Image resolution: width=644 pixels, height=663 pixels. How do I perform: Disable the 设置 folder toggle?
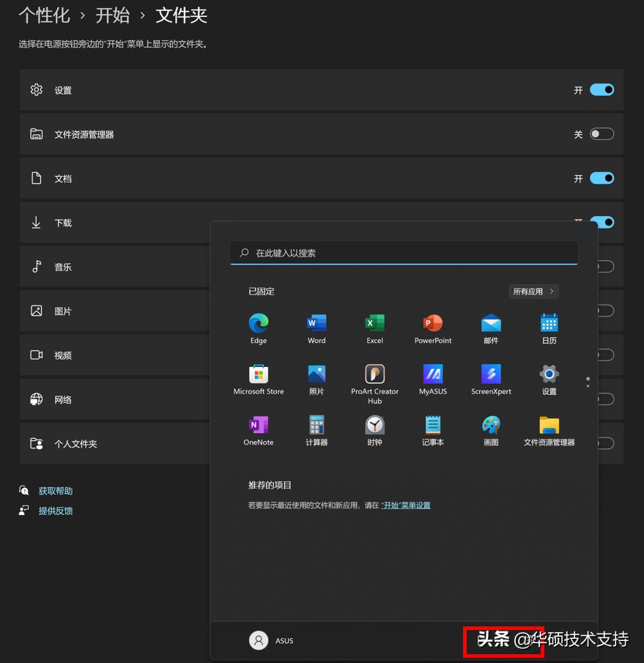point(602,89)
